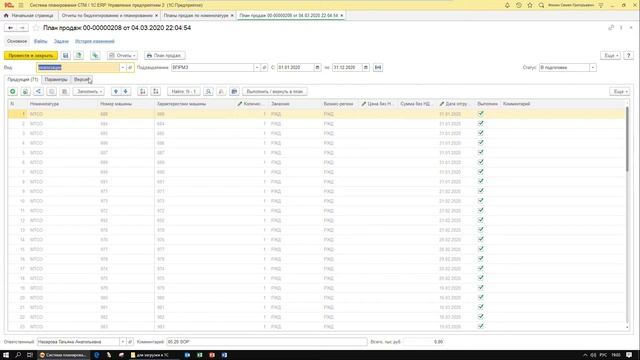Open the Файлы section link
The height and width of the screenshot is (360, 640).
(x=40, y=41)
